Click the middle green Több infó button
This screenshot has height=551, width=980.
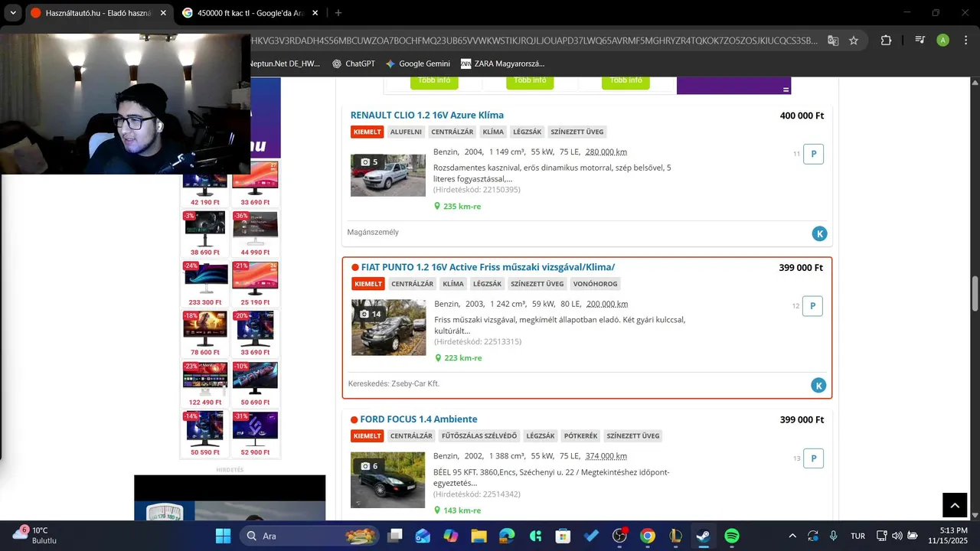(530, 81)
